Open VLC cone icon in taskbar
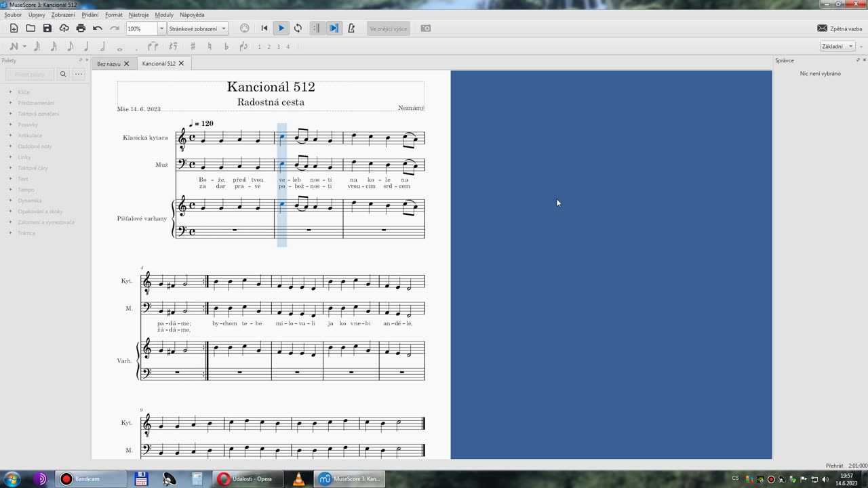The image size is (868, 488). 298,479
